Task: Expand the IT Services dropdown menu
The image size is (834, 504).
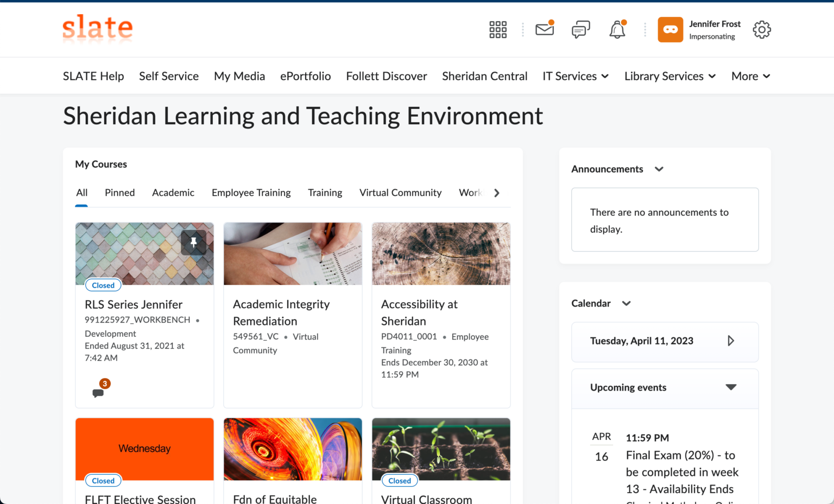Action: click(576, 76)
